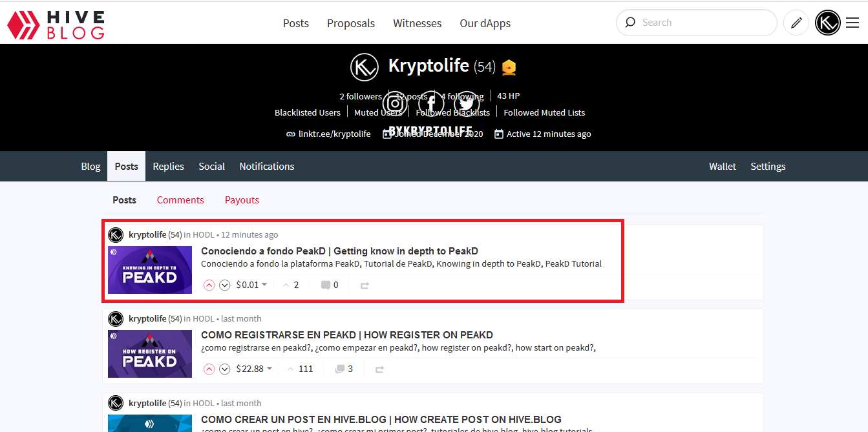Click the 43 HP text in the profile header
This screenshot has height=432, width=868.
[508, 96]
